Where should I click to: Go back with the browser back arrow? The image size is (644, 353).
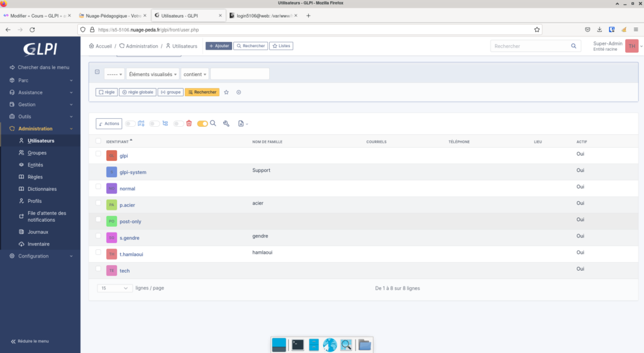tap(8, 30)
